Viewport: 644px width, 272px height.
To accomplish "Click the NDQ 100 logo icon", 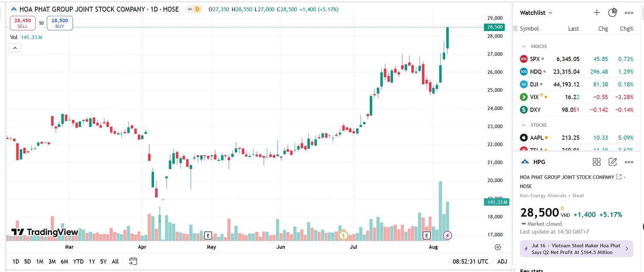I will click(524, 72).
